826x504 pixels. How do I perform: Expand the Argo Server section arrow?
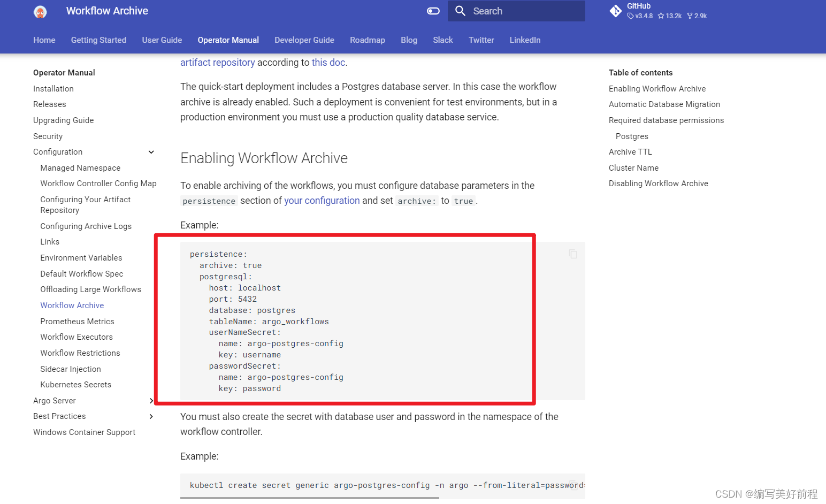[151, 401]
